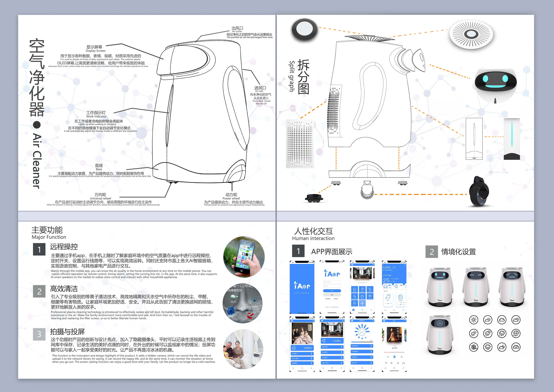Click the phone number input field on login screen
Viewport: 554px width, 392px height.
tap(332, 282)
